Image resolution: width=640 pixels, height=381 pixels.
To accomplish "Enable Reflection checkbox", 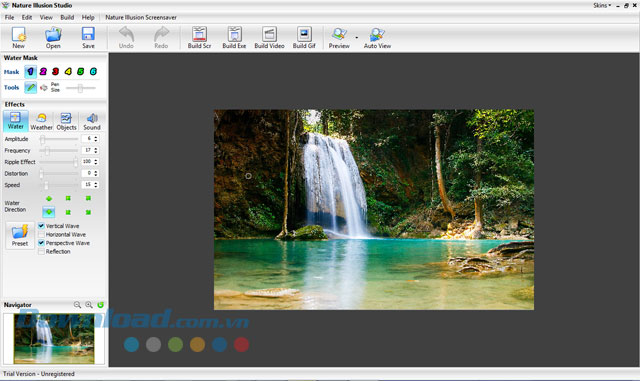I will [x=41, y=252].
